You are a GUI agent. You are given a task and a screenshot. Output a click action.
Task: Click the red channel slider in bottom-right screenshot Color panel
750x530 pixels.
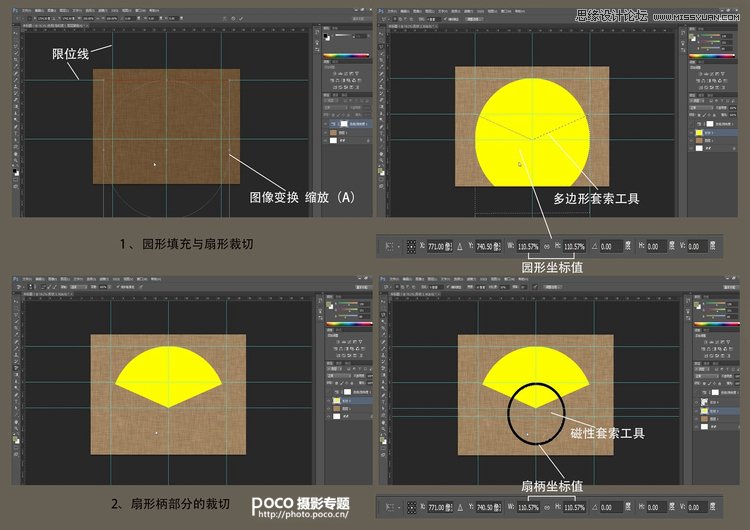[715, 304]
